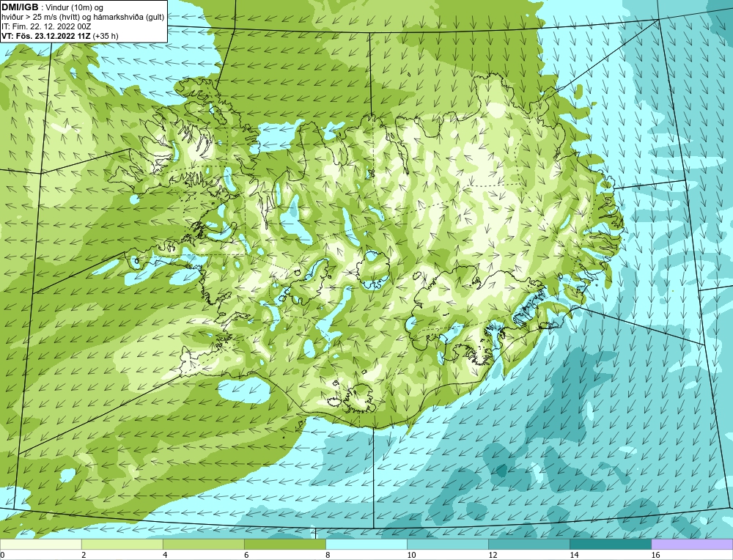The width and height of the screenshot is (733, 560).
Task: Click the legend label '4'
Action: tap(165, 555)
